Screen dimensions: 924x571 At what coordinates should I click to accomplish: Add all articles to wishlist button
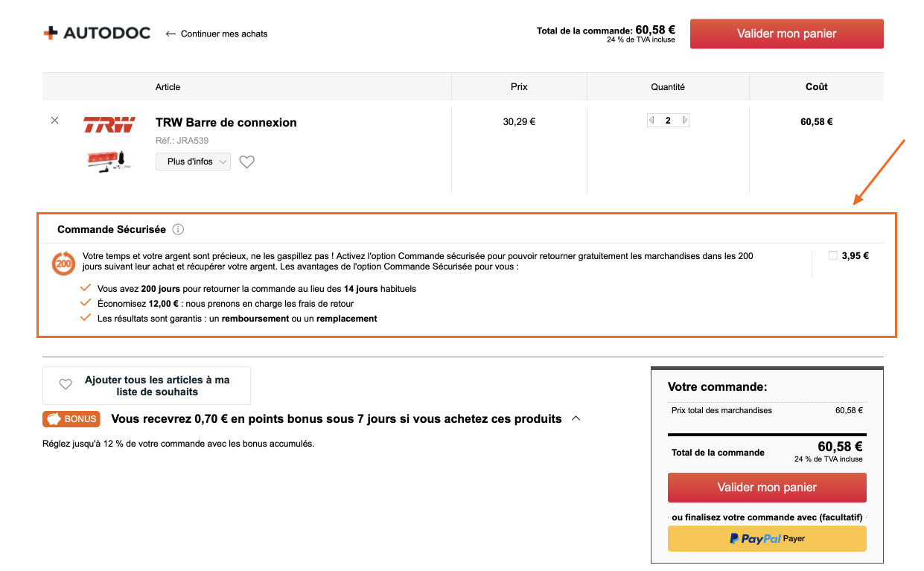(147, 386)
